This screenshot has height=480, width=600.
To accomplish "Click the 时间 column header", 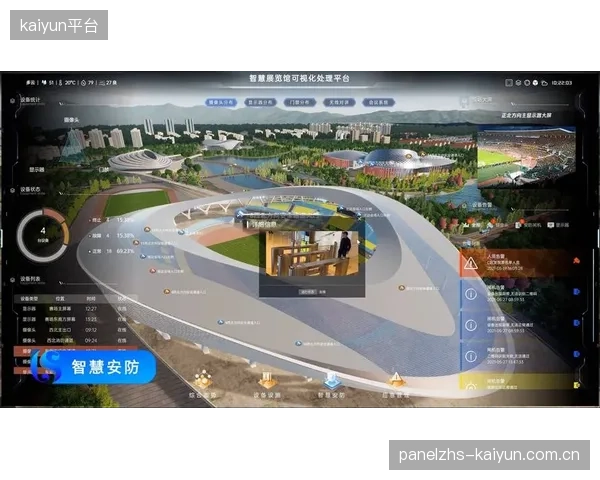I will [x=91, y=298].
